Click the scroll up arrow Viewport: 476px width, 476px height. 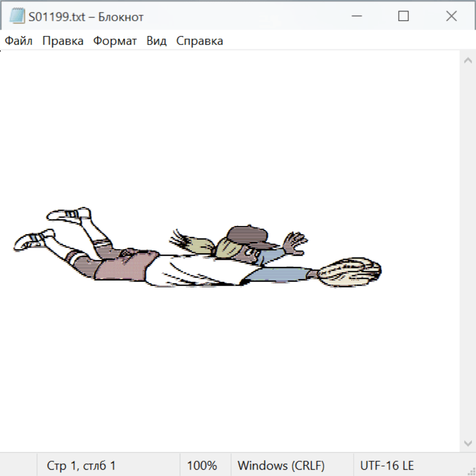coord(468,61)
